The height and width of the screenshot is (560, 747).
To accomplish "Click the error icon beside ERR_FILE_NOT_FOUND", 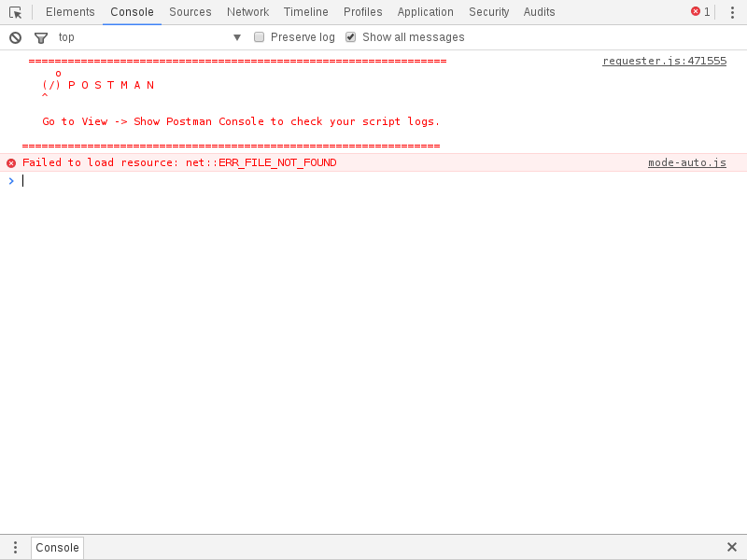I will coord(10,161).
